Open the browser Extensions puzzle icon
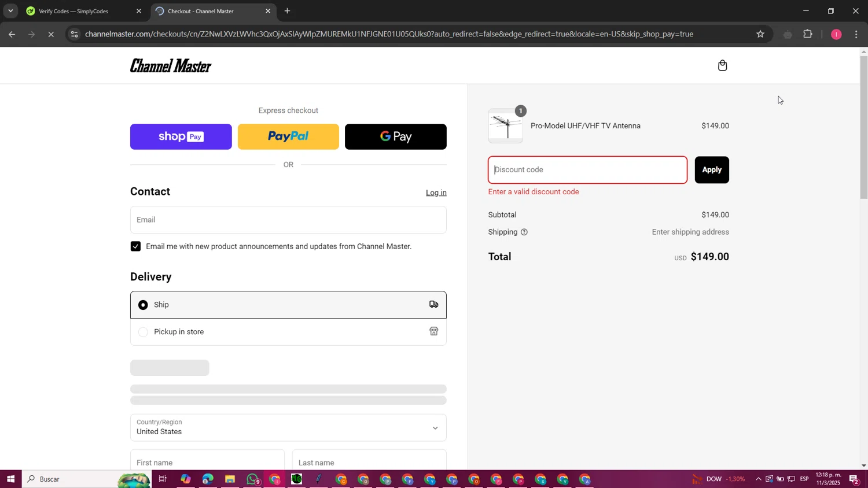 click(x=808, y=34)
